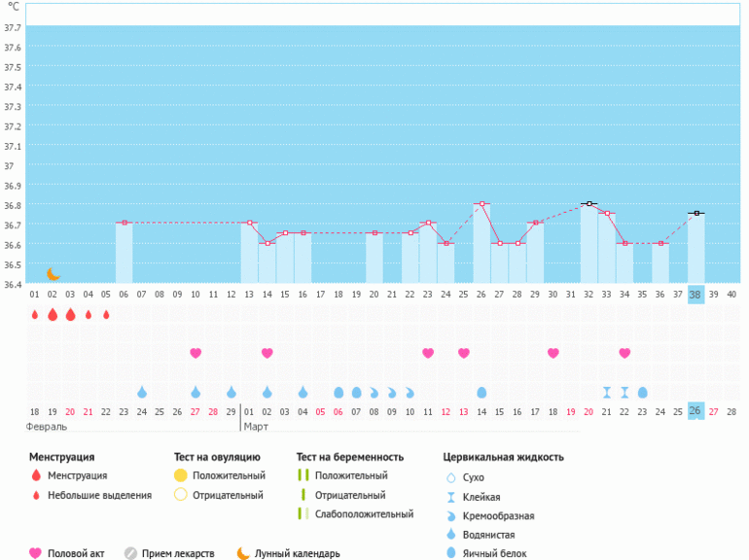Click the small discharge drop on day 05
The height and width of the screenshot is (560, 749).
pos(106,315)
